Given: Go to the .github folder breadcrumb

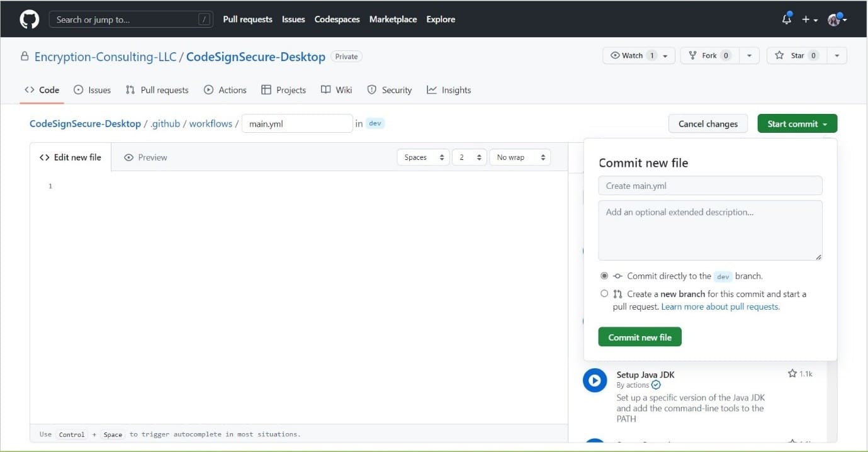Looking at the screenshot, I should (x=165, y=123).
